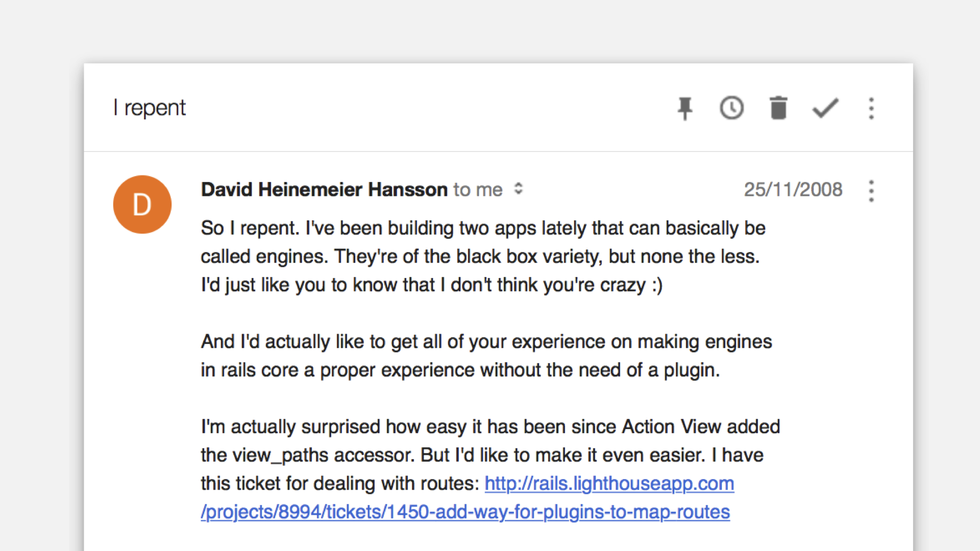Image resolution: width=980 pixels, height=551 pixels.
Task: Expand recipient details arrows beside 'to me'
Action: click(519, 189)
